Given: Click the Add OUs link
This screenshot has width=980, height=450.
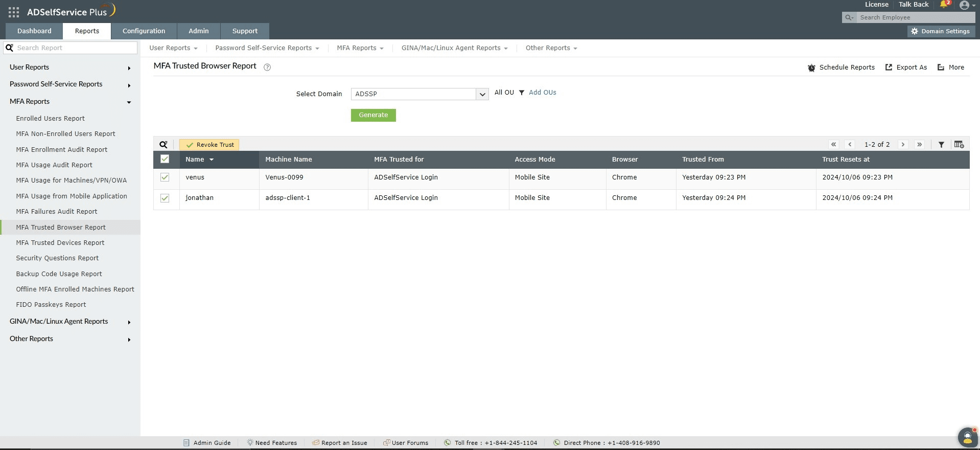Looking at the screenshot, I should tap(543, 93).
